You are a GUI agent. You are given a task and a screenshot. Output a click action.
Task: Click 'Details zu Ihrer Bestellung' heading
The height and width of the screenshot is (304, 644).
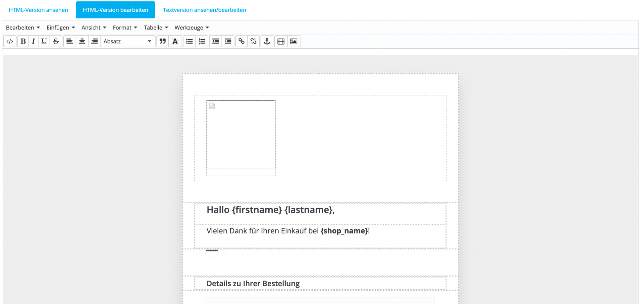tap(253, 284)
